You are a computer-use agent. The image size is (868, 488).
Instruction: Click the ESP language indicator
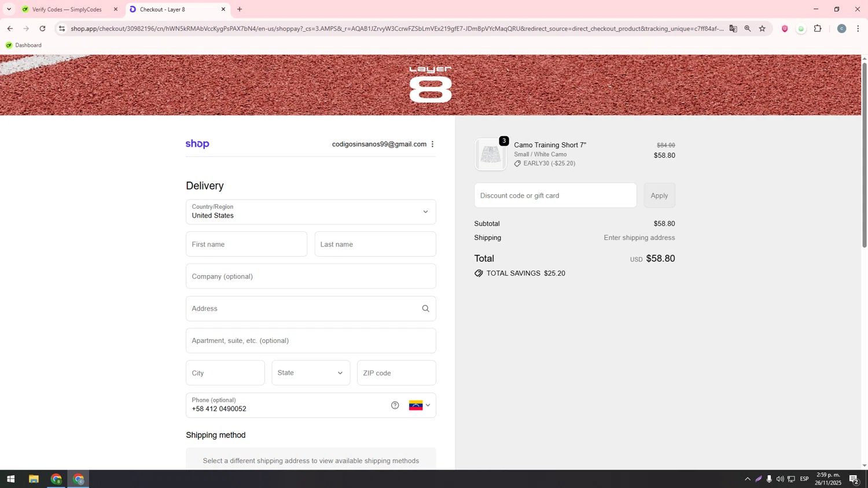(x=804, y=479)
